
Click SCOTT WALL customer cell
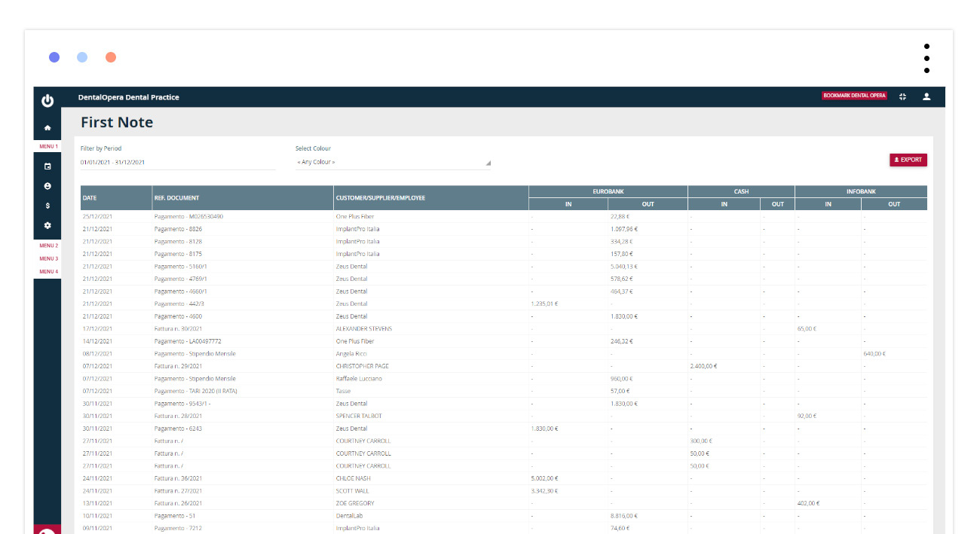(x=353, y=491)
